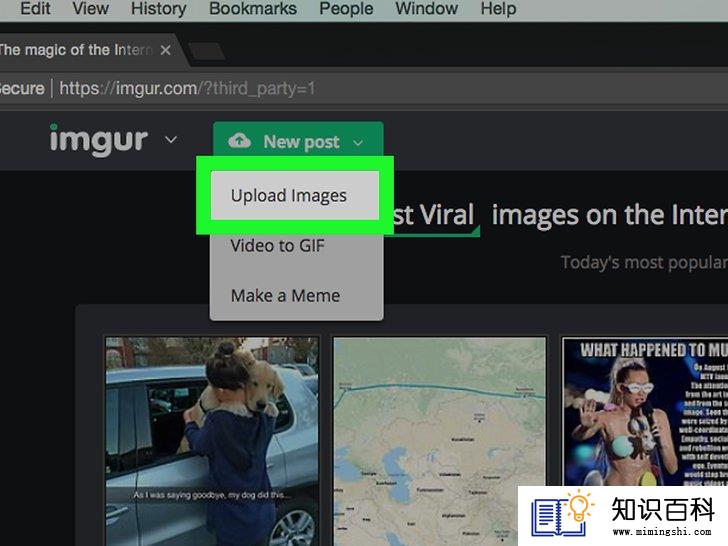Close the 'The magic of the Internet' tab
Image resolution: width=728 pixels, height=546 pixels.
point(165,50)
